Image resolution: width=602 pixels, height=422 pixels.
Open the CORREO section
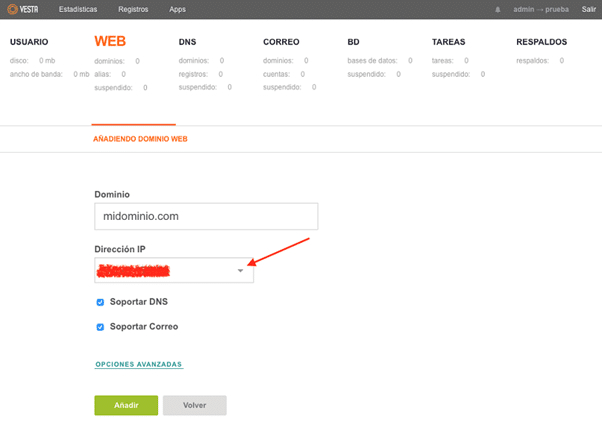click(x=281, y=43)
